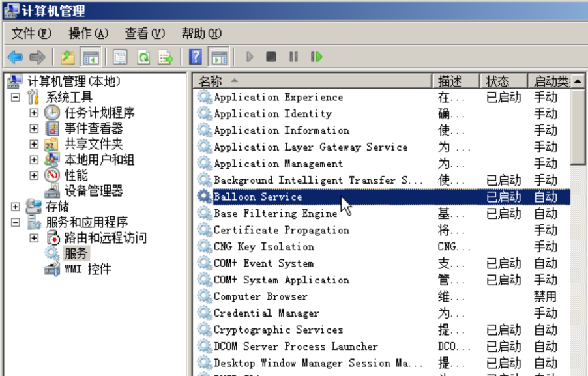Open Help via blue question mark icon

[x=196, y=57]
